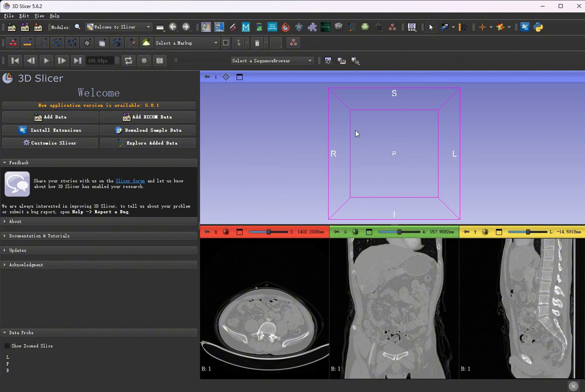Jump to the first sequence frame
The height and width of the screenshot is (392, 585).
click(x=15, y=61)
